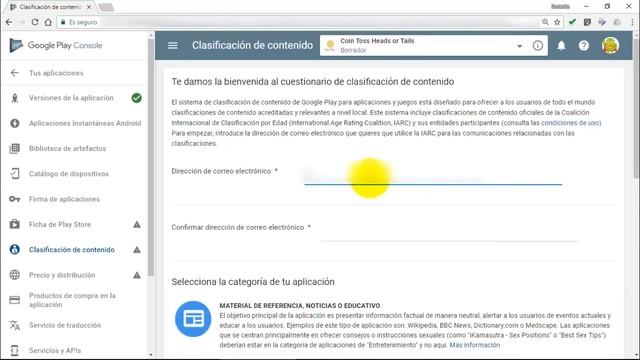Click the warning triangle beside Clasificación de contenido

point(137,250)
